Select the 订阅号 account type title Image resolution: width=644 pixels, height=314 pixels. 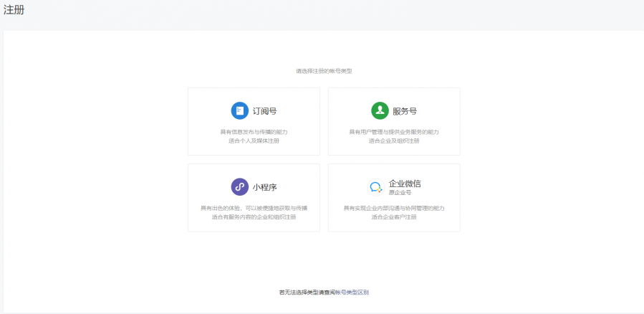point(264,111)
